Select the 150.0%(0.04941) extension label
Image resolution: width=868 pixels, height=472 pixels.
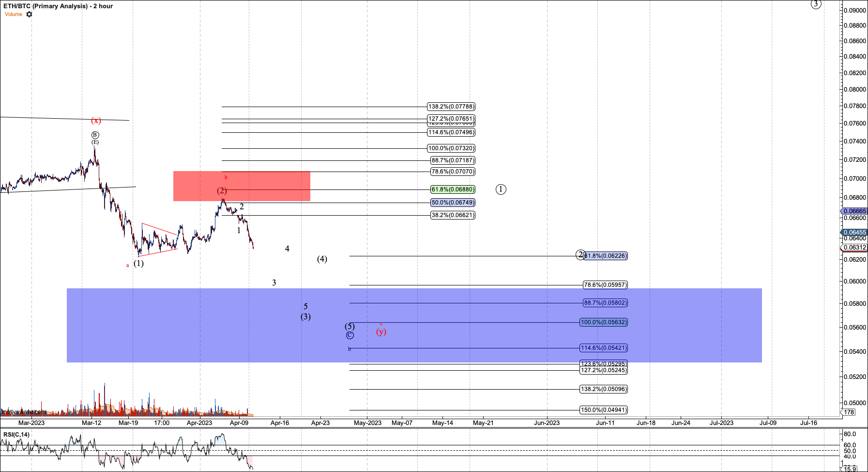(x=604, y=410)
